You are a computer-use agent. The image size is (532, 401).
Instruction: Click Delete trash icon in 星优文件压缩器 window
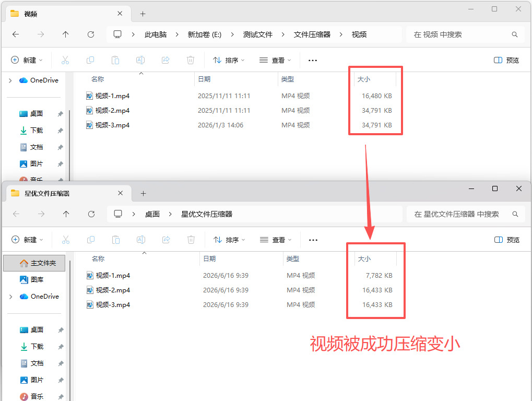point(192,240)
